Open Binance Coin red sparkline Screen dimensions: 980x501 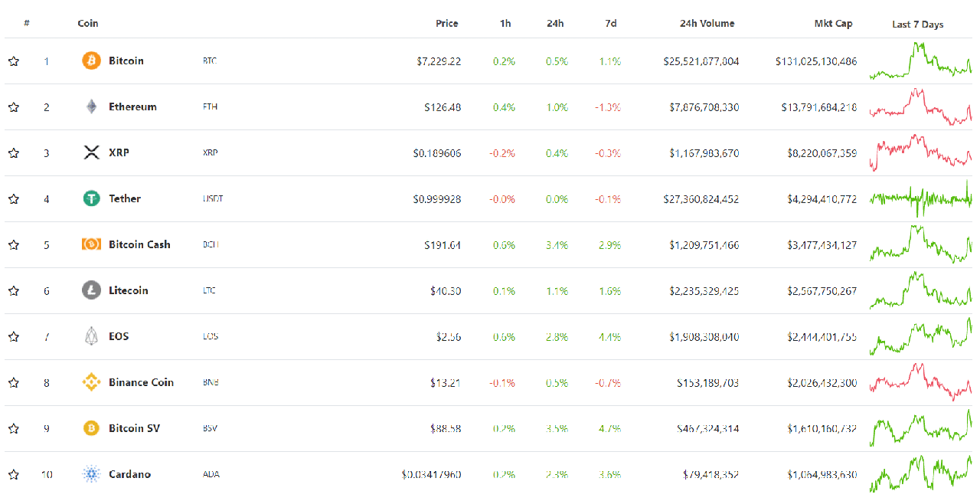click(x=920, y=383)
